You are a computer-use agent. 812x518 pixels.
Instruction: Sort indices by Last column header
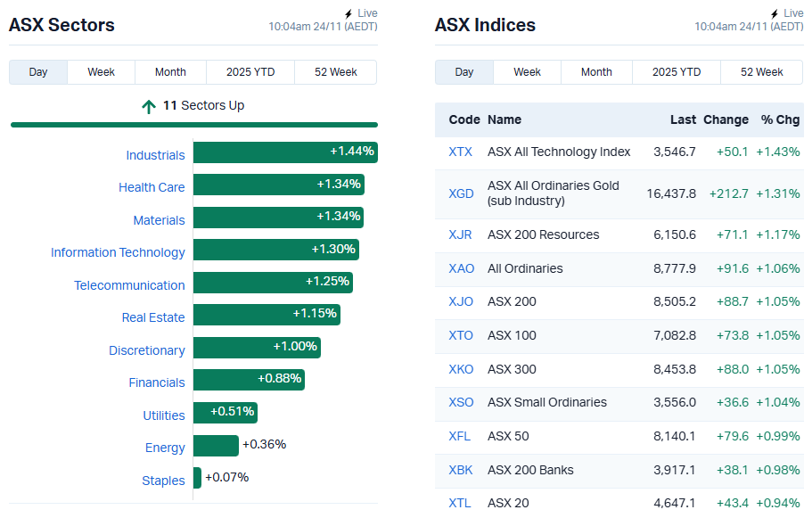coord(683,119)
